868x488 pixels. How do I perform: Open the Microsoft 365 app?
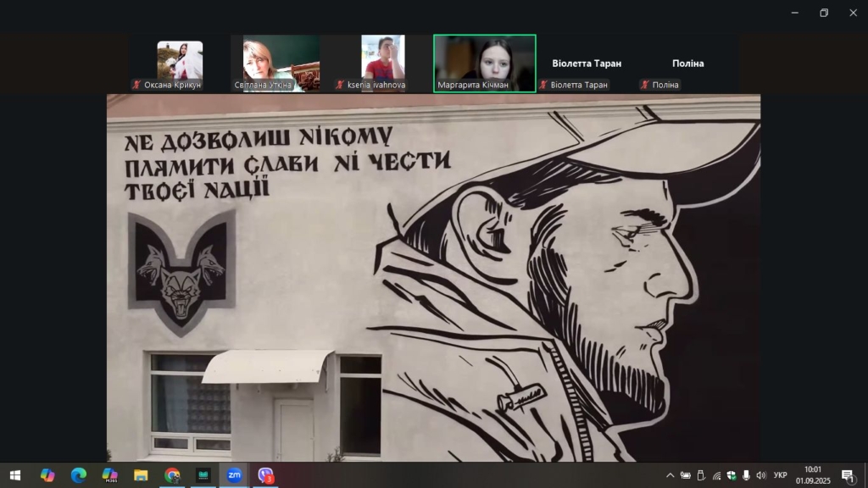tap(109, 475)
